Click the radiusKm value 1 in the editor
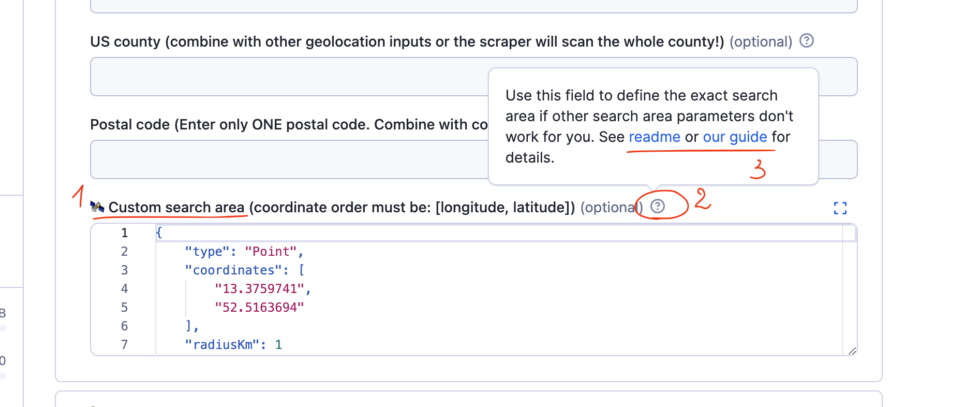The height and width of the screenshot is (407, 980). pyautogui.click(x=278, y=344)
